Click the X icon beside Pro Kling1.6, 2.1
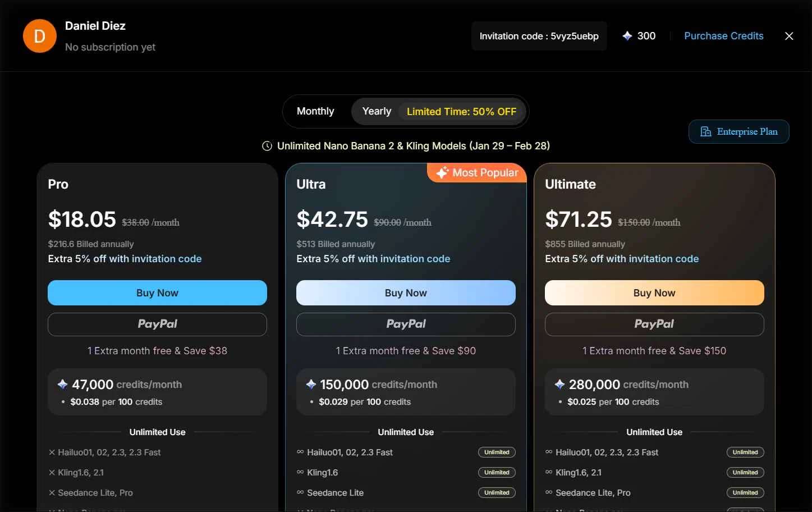Screen dimensions: 812x512 pyautogui.click(x=52, y=472)
